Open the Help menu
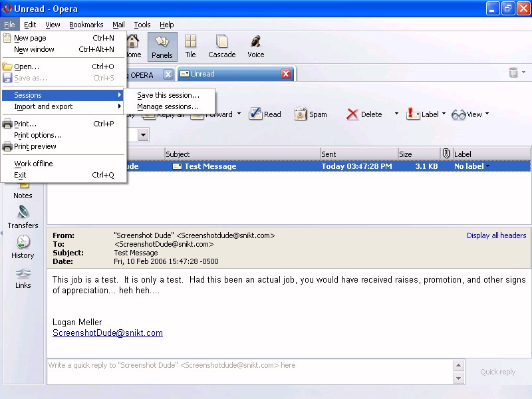This screenshot has width=532, height=399. click(x=167, y=25)
